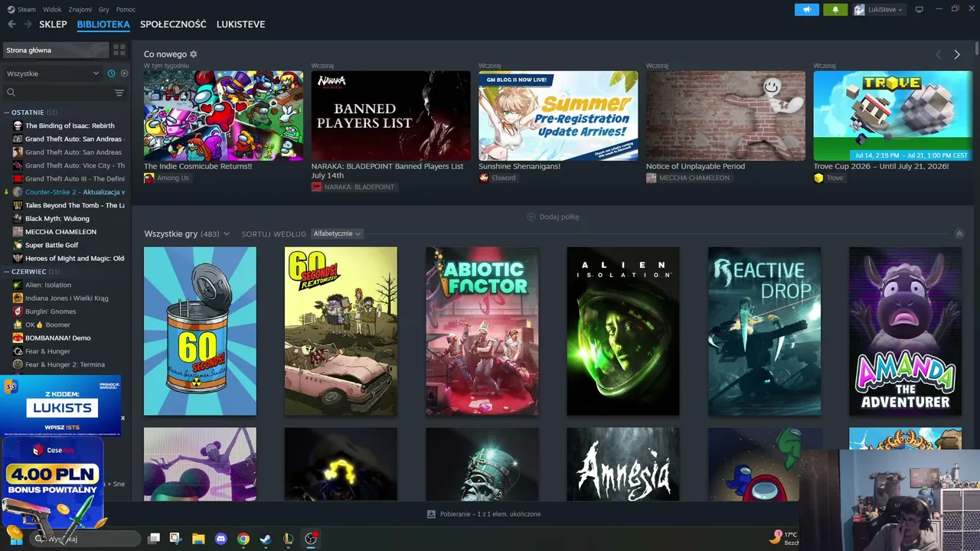Collapse the shelf with double-chevron icon
The height and width of the screenshot is (551, 980).
tap(959, 233)
